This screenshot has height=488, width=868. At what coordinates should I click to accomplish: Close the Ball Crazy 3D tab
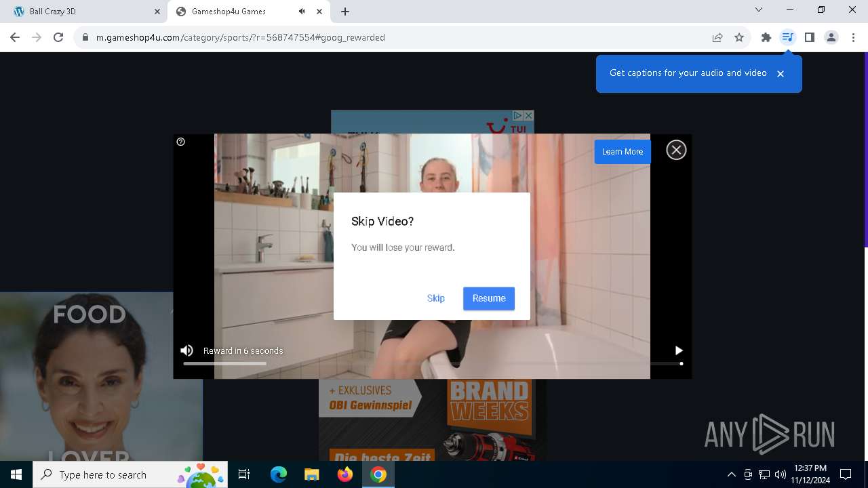click(x=157, y=12)
